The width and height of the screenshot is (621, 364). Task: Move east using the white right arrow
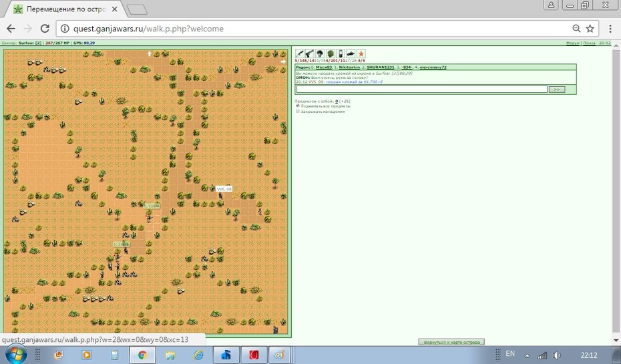tap(283, 61)
